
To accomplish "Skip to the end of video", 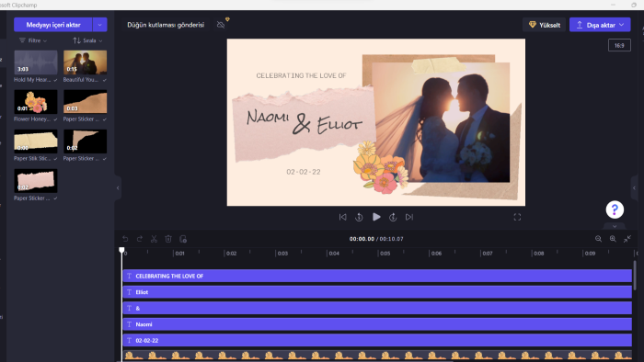I will 409,217.
